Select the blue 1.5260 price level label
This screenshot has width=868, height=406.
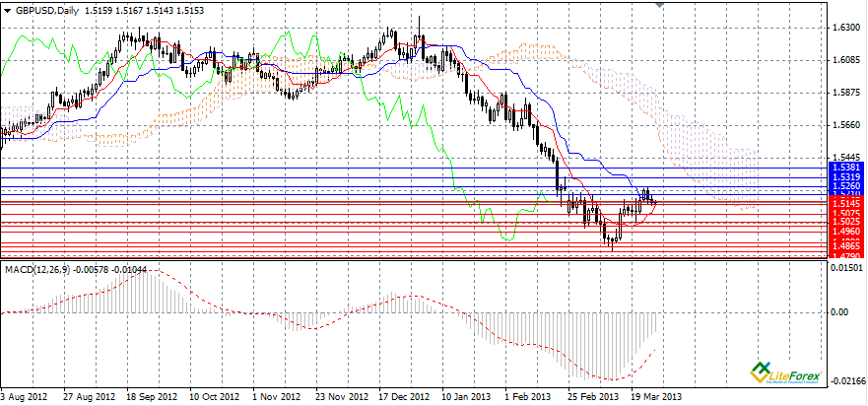[846, 185]
